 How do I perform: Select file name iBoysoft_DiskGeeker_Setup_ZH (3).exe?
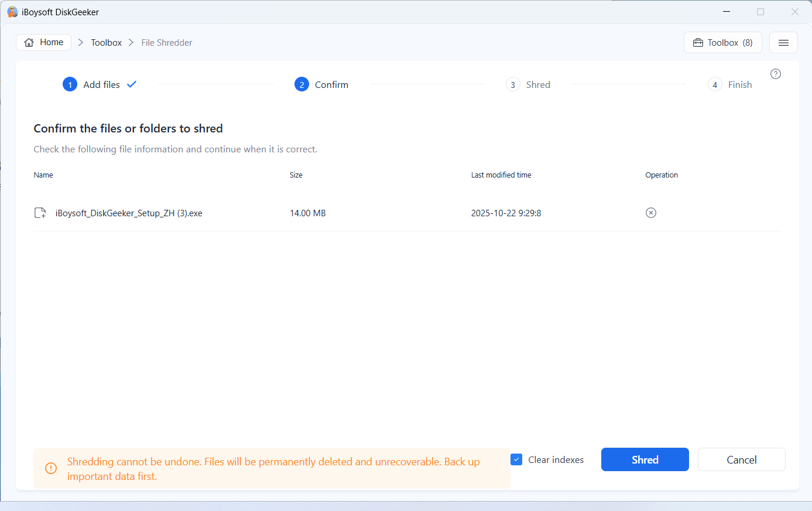click(x=129, y=213)
